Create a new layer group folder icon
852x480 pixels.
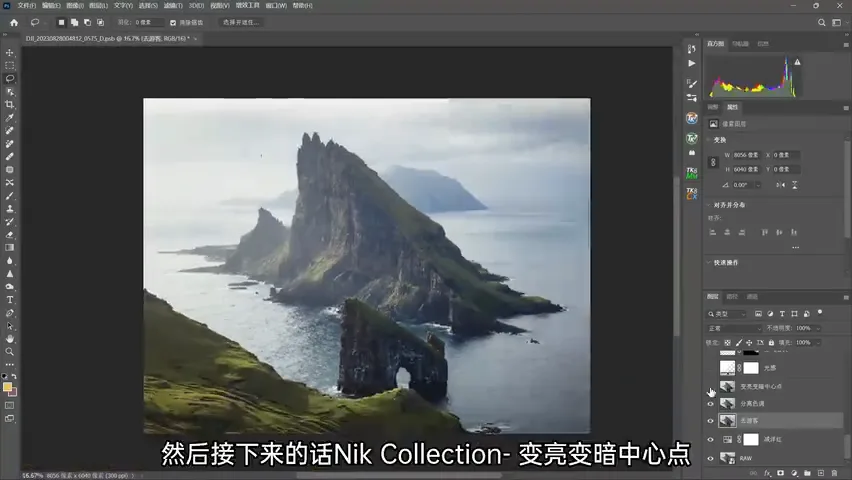(807, 473)
